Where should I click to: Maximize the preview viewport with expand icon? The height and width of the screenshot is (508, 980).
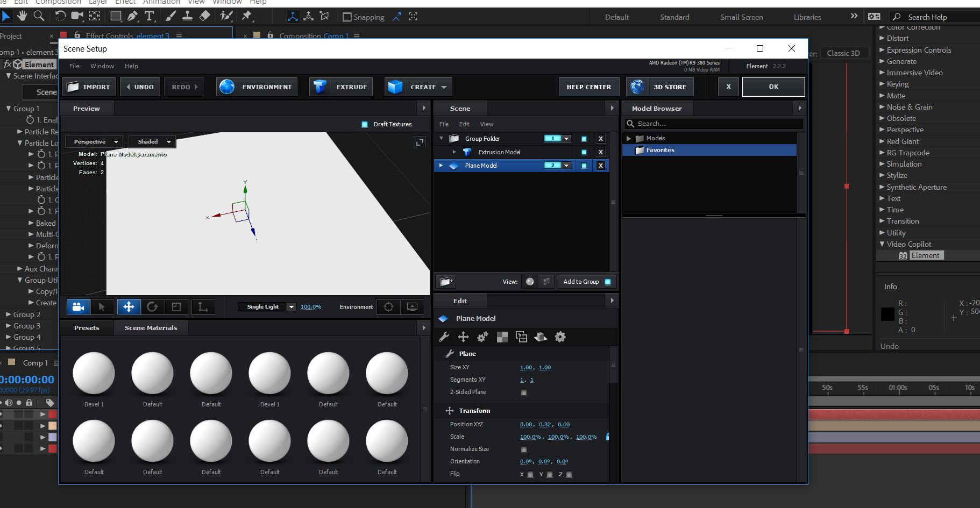point(420,142)
